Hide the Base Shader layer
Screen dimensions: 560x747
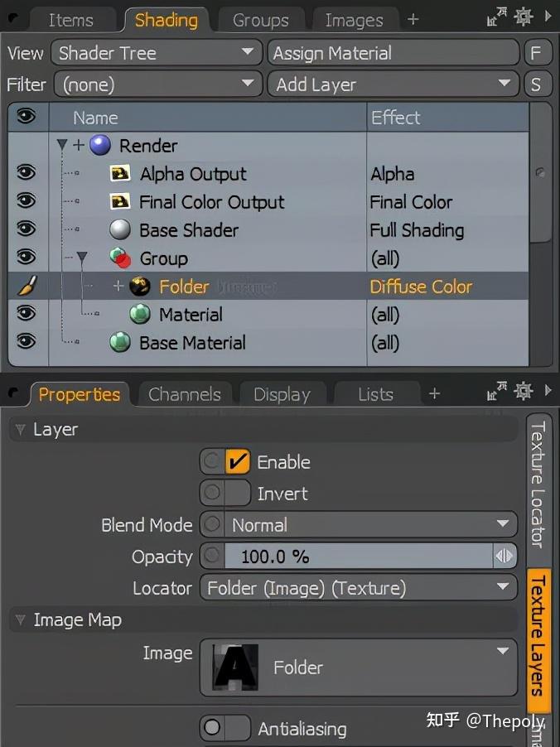click(x=26, y=229)
